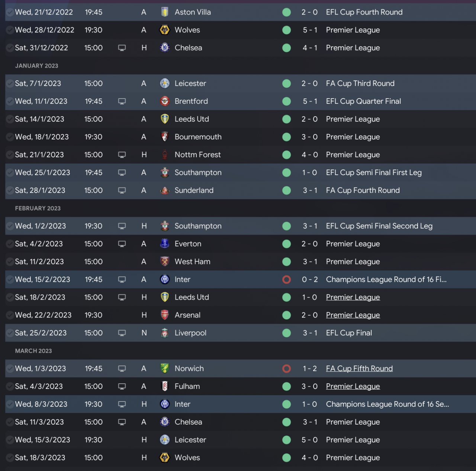
Task: Click the Everton club badge
Action: pyautogui.click(x=165, y=244)
